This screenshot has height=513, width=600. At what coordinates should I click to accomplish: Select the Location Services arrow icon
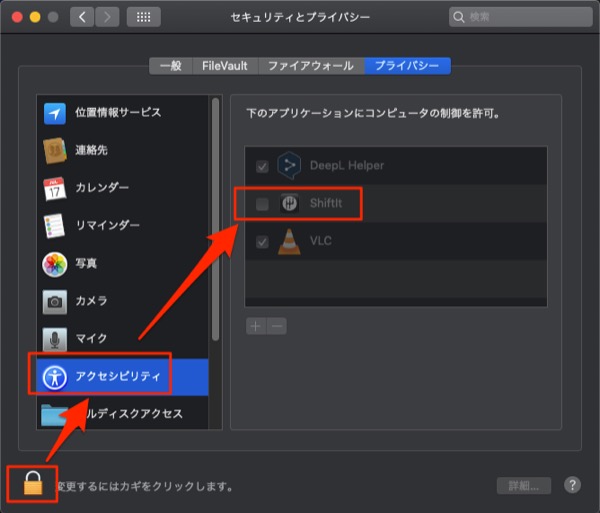55,113
